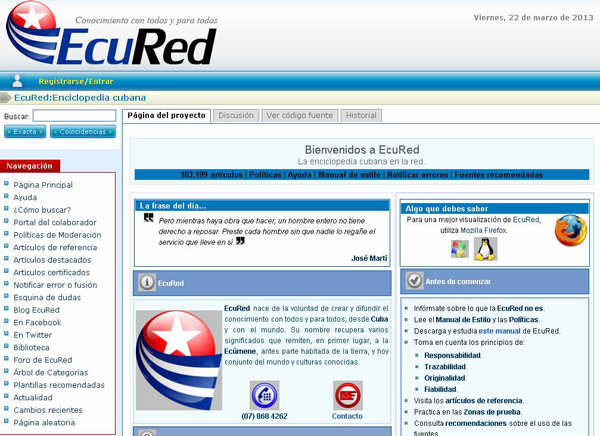Open Página aleatoria link
This screenshot has width=600, height=436.
click(x=44, y=423)
